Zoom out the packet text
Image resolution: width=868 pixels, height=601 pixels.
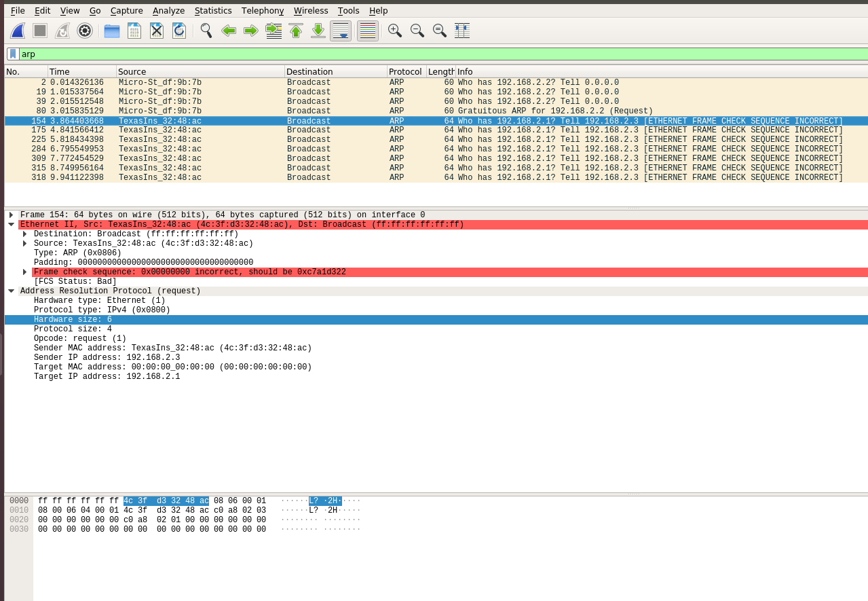(417, 31)
